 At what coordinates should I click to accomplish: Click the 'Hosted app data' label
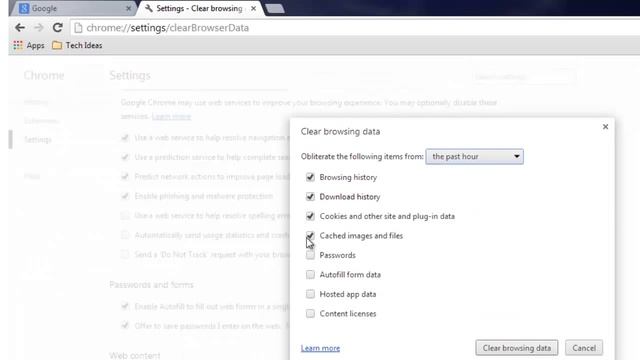tap(348, 294)
